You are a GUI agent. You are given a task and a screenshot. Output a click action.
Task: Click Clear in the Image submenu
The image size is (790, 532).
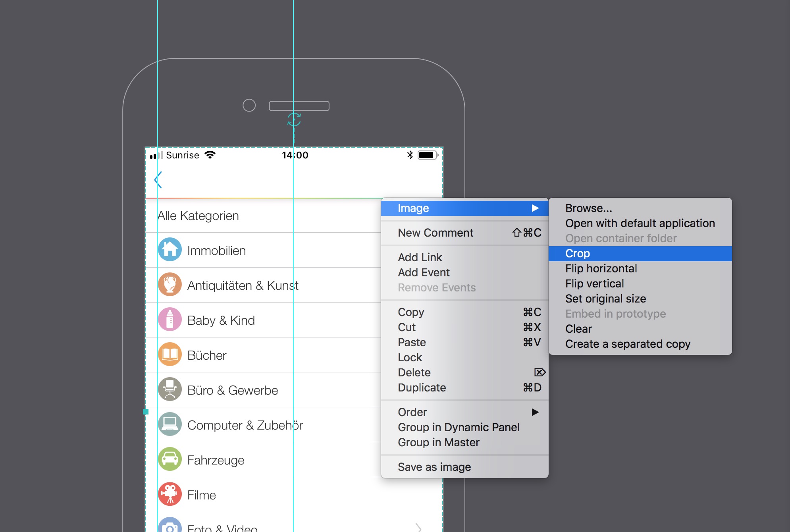pos(640,329)
